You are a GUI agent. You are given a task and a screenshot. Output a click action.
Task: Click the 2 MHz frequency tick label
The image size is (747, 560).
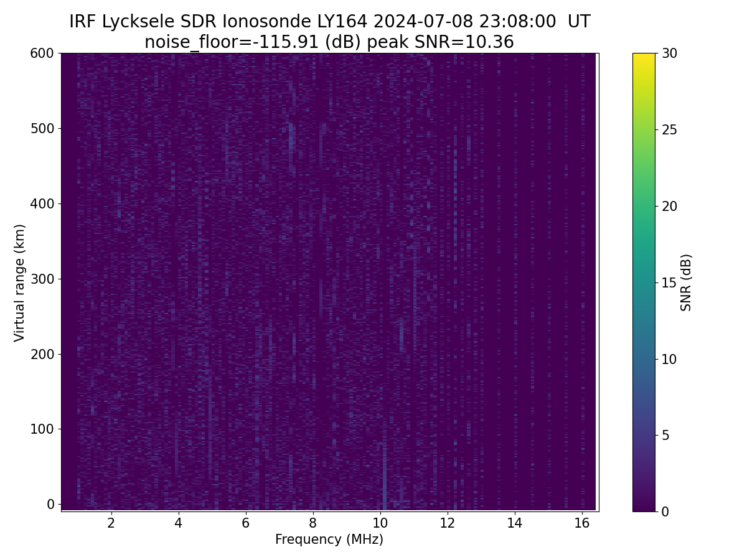point(111,522)
